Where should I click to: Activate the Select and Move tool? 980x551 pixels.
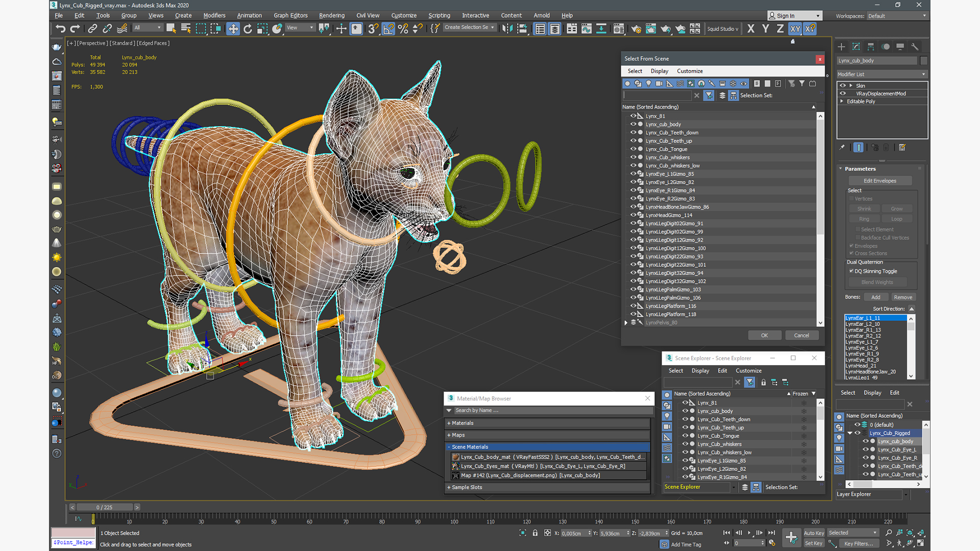click(x=233, y=29)
